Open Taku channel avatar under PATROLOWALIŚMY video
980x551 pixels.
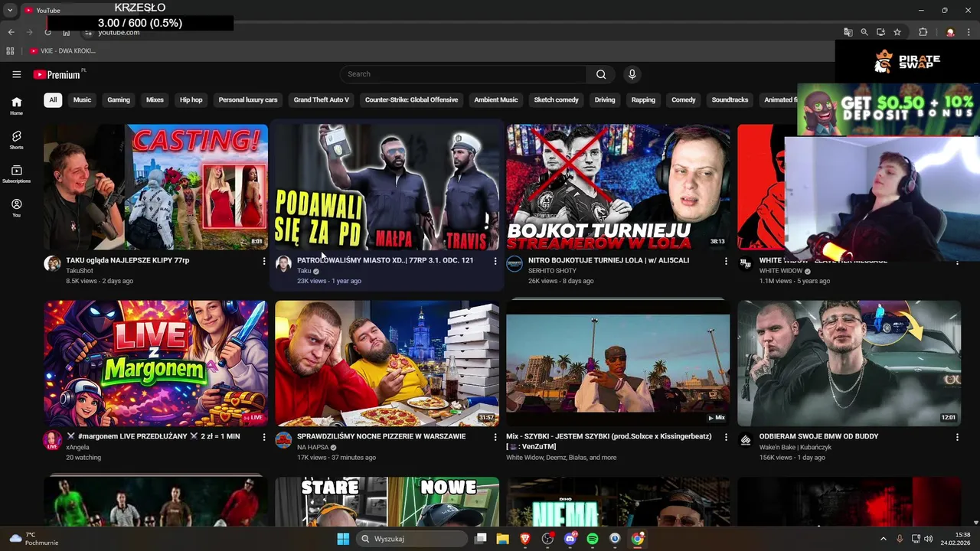point(283,264)
